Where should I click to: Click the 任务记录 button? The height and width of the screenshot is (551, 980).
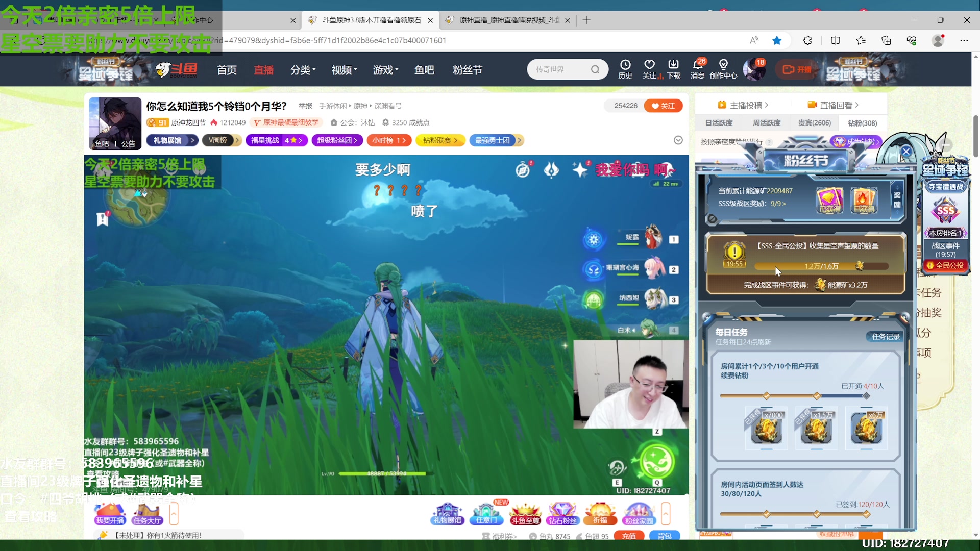886,337
